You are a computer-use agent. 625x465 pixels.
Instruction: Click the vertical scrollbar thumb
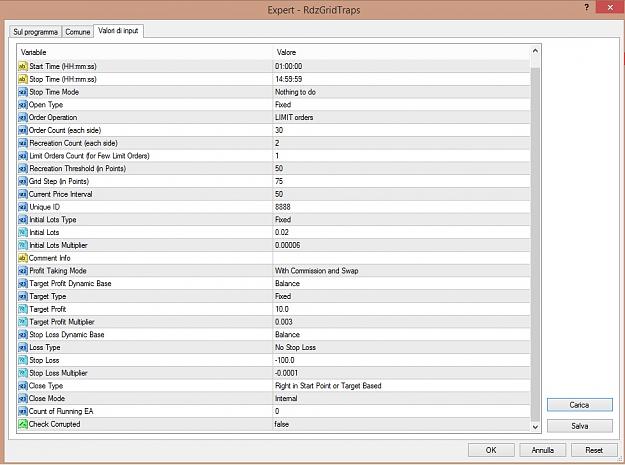535,243
